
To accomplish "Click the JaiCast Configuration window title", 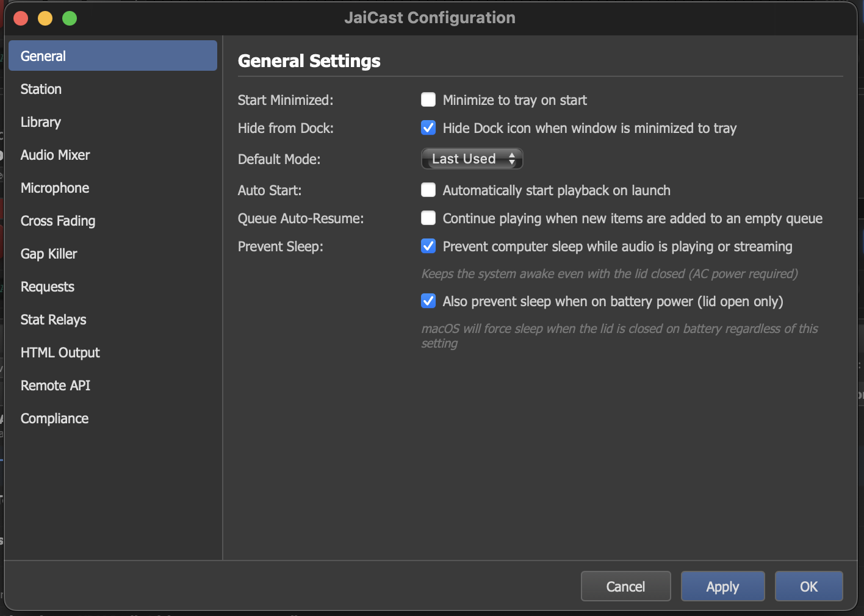I will (x=430, y=18).
